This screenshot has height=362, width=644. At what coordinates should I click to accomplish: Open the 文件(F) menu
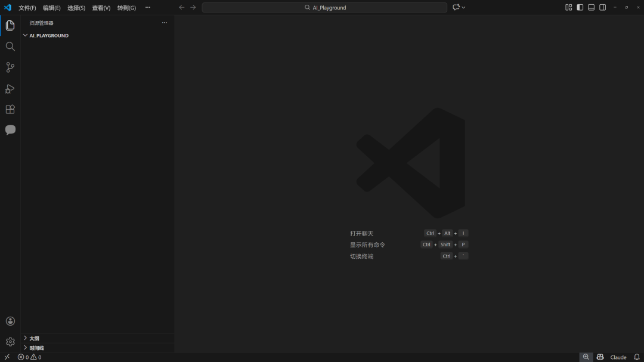click(x=27, y=8)
